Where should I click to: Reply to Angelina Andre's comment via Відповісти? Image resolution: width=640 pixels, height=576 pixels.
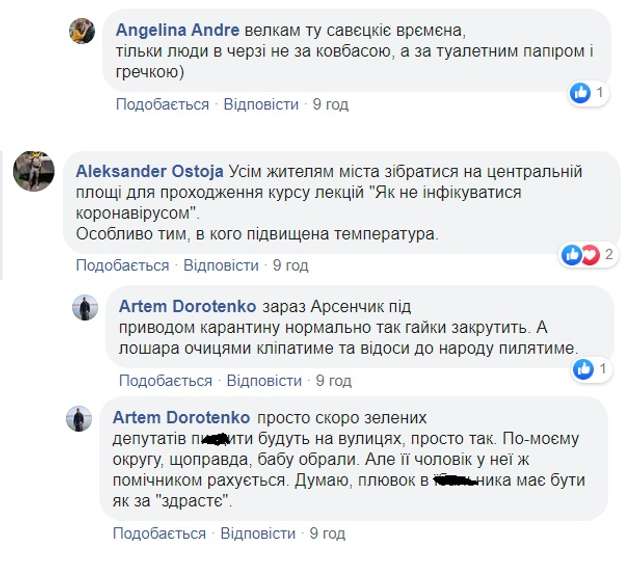pos(261,104)
